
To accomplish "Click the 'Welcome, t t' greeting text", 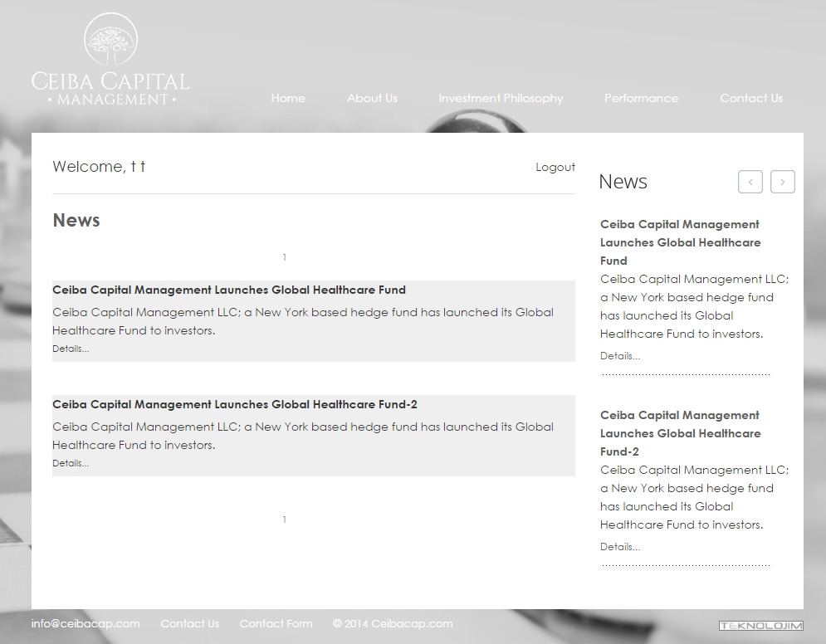I will pyautogui.click(x=99, y=167).
